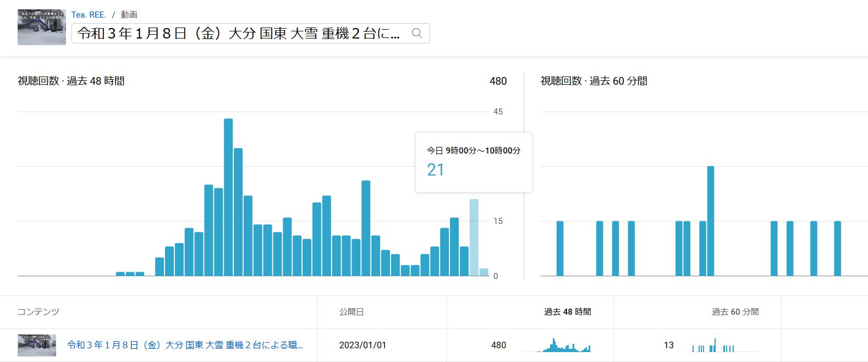This screenshot has height=362, width=868.
Task: Click the 60-minute sparkline beside 13
Action: [713, 346]
